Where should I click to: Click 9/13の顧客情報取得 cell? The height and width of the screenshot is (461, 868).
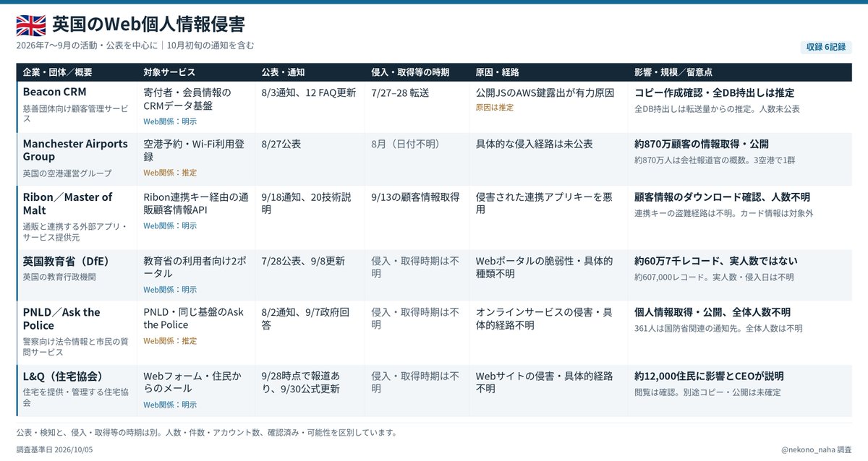tap(415, 197)
